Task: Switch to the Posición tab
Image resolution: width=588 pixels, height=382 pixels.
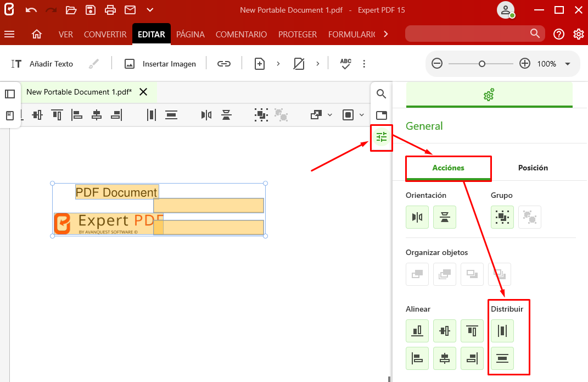Action: 533,168
